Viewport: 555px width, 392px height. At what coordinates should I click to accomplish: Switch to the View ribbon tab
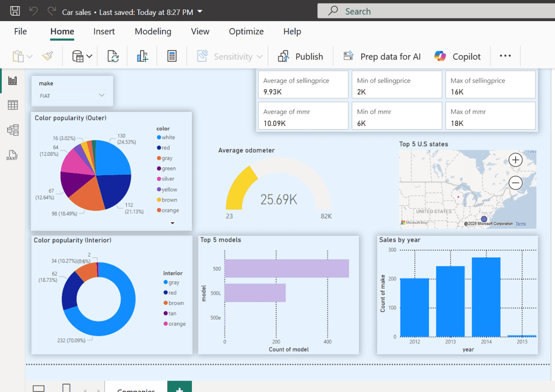pos(200,32)
